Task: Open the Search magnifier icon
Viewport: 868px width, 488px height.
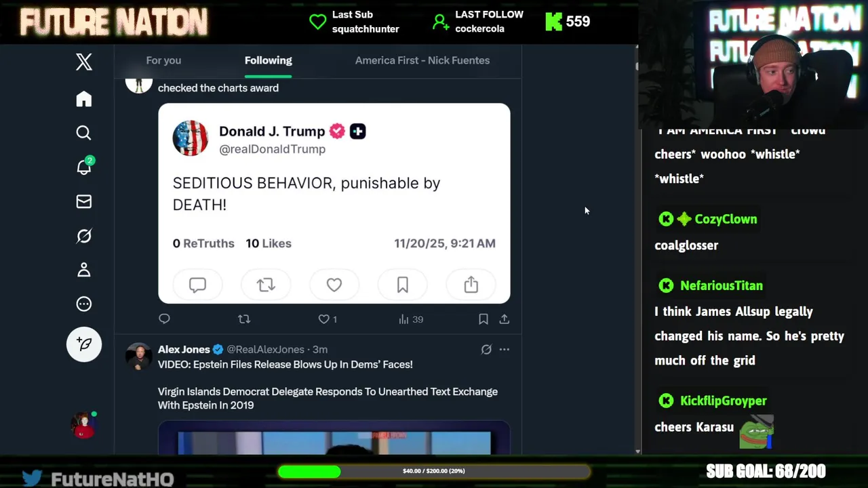Action: (84, 133)
